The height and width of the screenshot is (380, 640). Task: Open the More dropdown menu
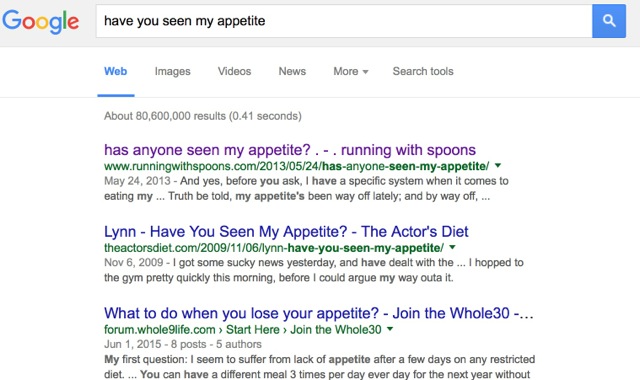(351, 71)
